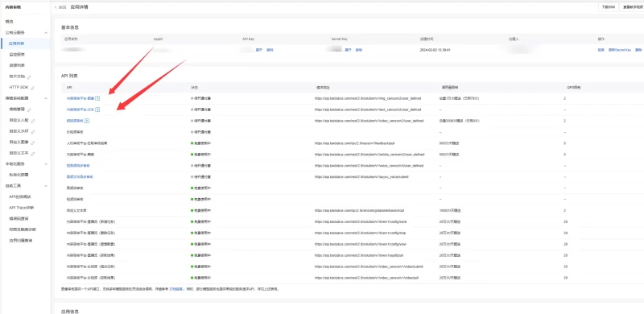Viewport: 644px width, 314px height.
Task: Click the external link icon next to HTTP SDK
Action: point(32,88)
